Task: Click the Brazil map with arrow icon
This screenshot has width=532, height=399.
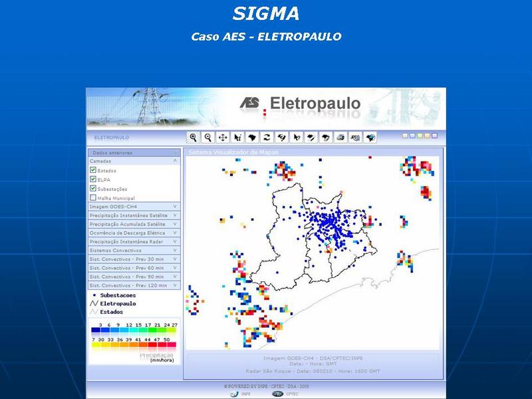Action: tap(326, 138)
